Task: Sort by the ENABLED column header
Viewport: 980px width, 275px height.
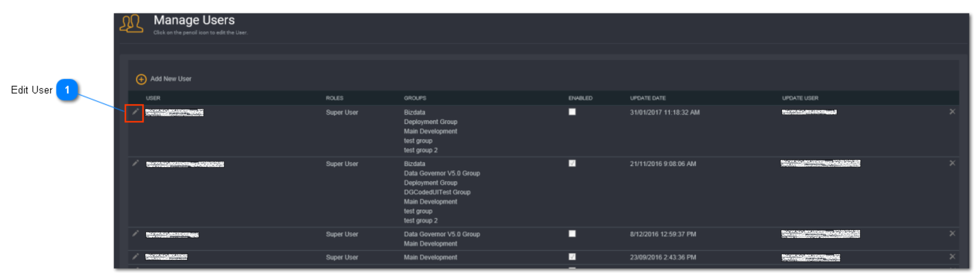Action: point(580,98)
